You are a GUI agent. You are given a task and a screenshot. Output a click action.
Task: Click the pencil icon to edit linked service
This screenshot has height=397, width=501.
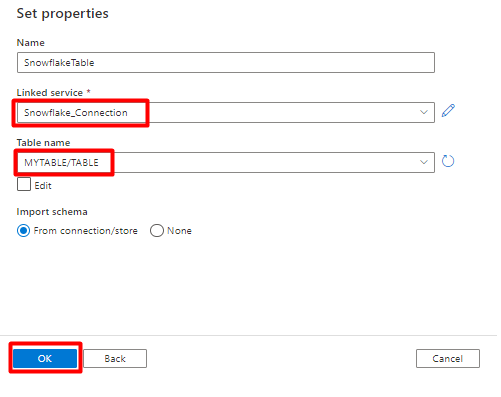coord(448,111)
